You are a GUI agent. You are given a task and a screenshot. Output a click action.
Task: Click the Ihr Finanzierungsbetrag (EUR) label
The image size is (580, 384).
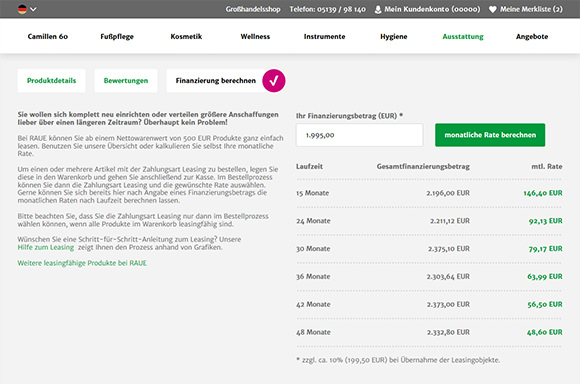coord(349,116)
